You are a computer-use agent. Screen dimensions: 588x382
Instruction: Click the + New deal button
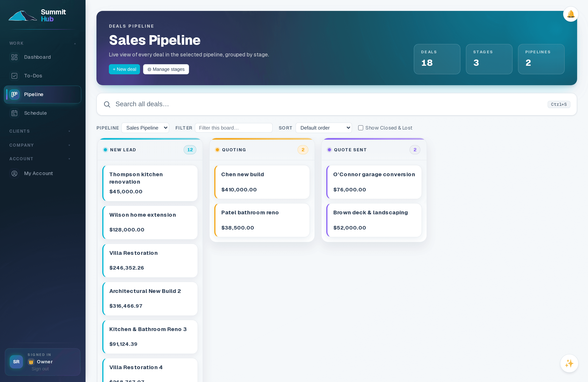(124, 69)
